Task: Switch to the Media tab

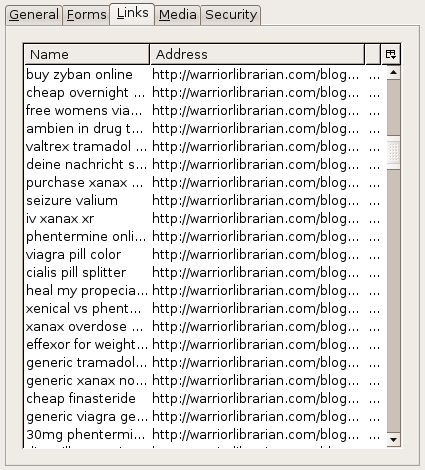Action: pyautogui.click(x=177, y=15)
